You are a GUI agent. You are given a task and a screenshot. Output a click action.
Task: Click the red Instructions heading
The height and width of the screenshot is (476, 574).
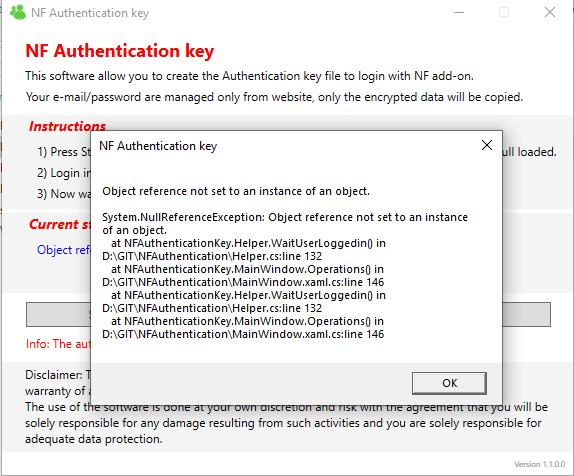(x=67, y=126)
